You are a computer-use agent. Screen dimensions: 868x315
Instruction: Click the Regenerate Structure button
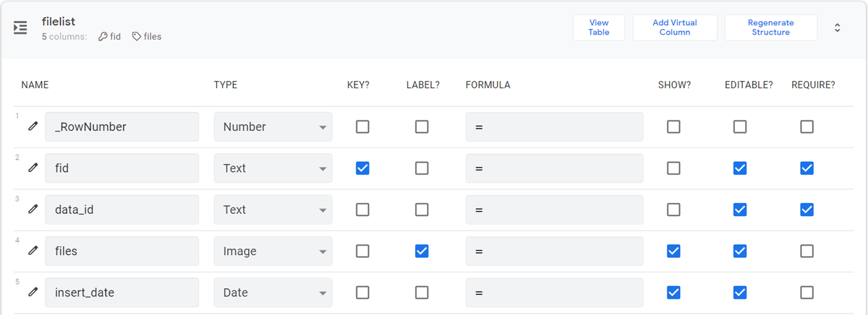[x=770, y=27]
